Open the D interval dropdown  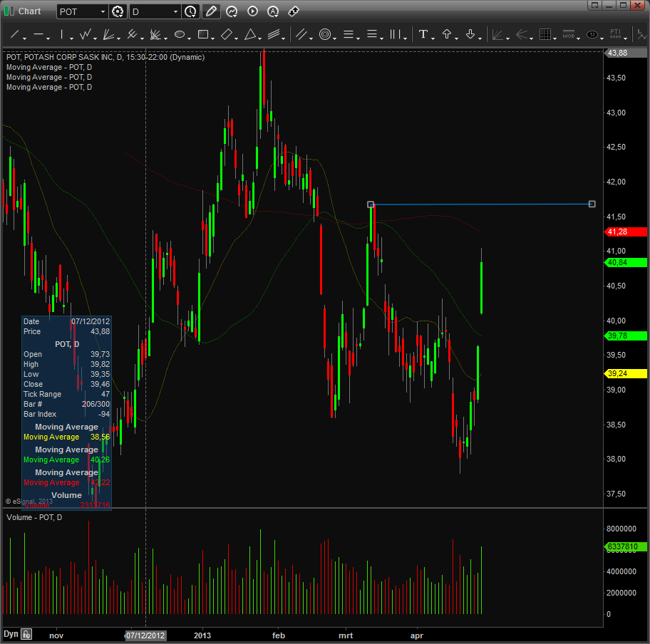click(176, 11)
